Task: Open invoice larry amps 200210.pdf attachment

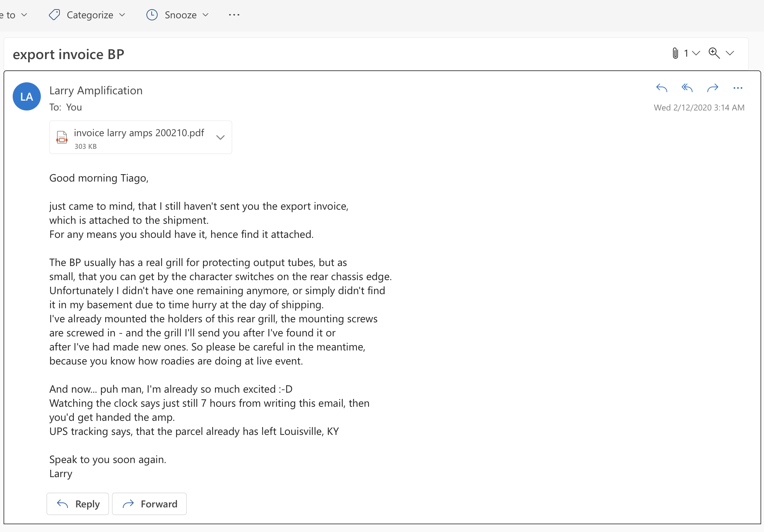Action: tap(139, 133)
